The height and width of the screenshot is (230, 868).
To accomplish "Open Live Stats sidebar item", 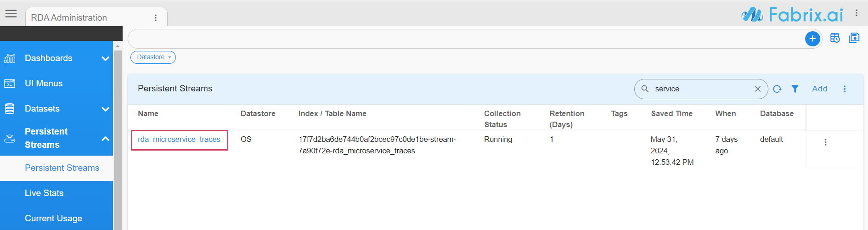I will point(44,193).
